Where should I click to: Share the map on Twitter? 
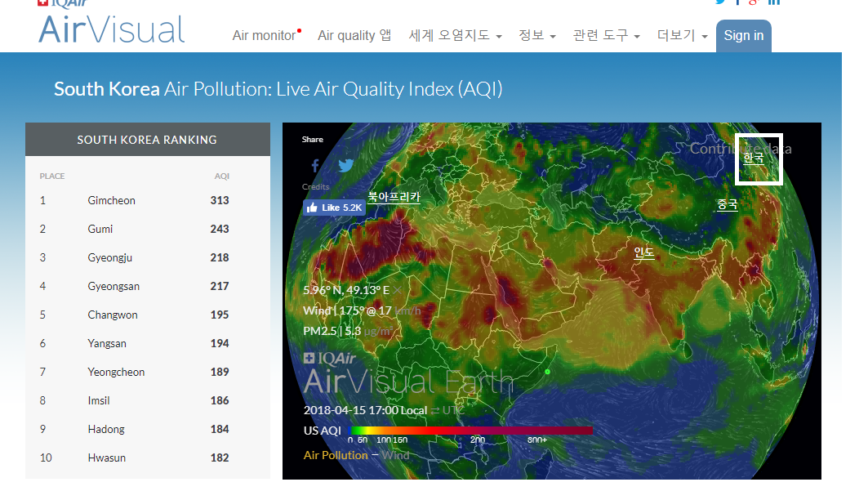pyautogui.click(x=345, y=165)
